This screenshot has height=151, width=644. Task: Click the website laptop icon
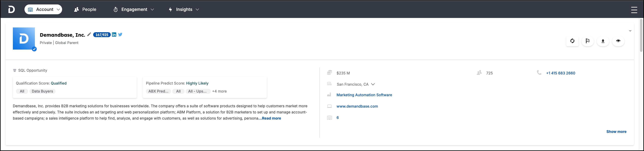pos(329,106)
